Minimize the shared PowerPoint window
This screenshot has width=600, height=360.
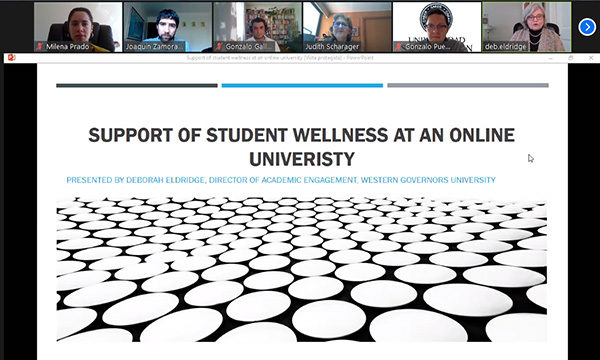click(x=550, y=58)
